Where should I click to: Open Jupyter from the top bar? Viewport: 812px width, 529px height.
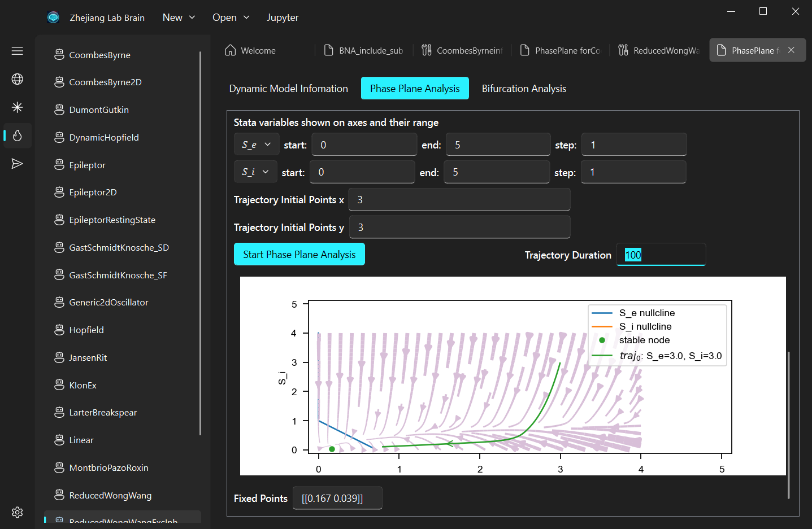(283, 18)
